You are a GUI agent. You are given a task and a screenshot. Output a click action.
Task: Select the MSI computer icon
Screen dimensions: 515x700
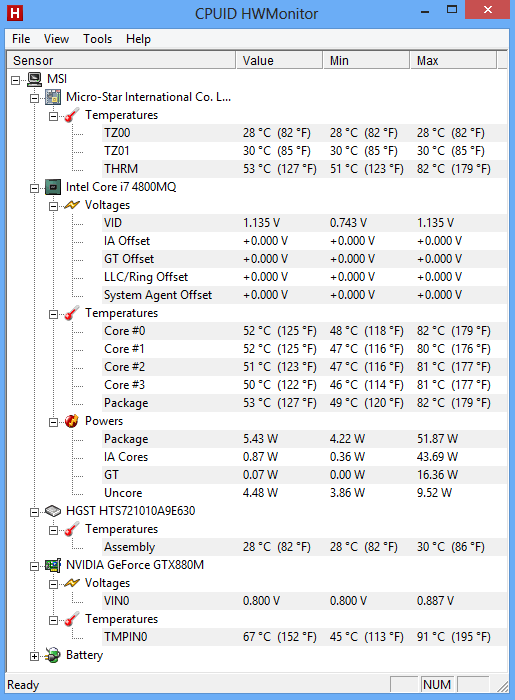(34, 79)
